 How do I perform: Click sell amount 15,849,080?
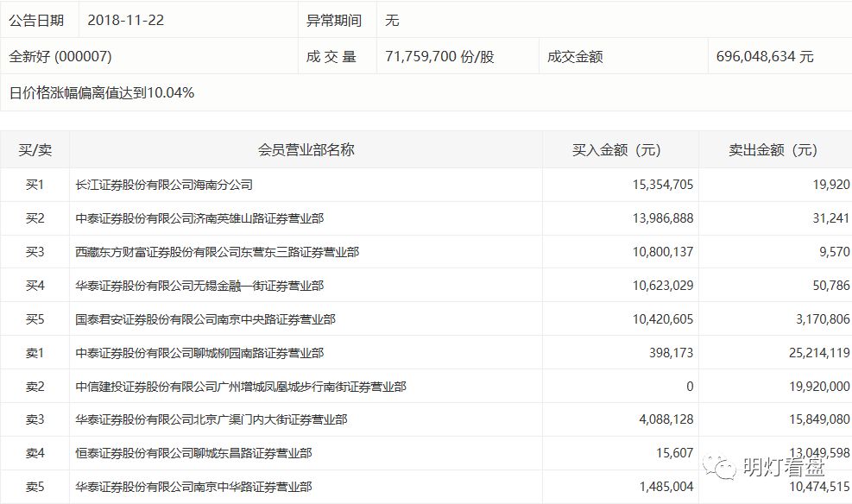(x=819, y=419)
